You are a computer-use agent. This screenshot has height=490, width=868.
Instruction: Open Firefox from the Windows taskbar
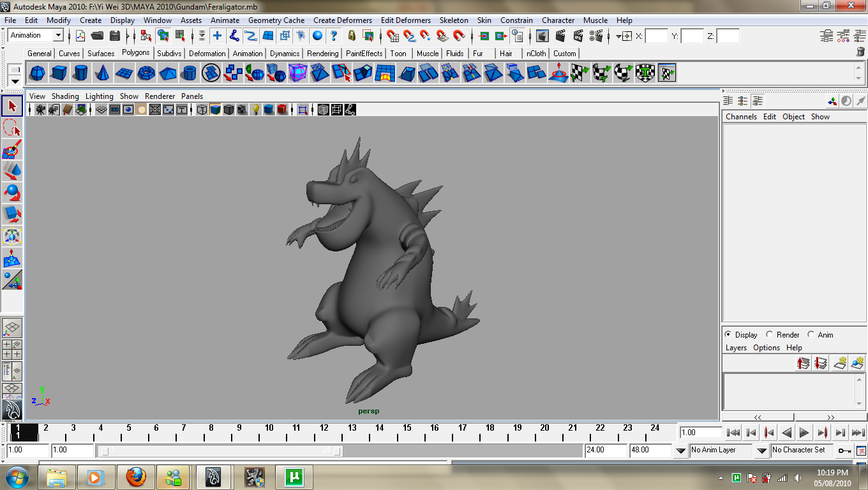136,477
